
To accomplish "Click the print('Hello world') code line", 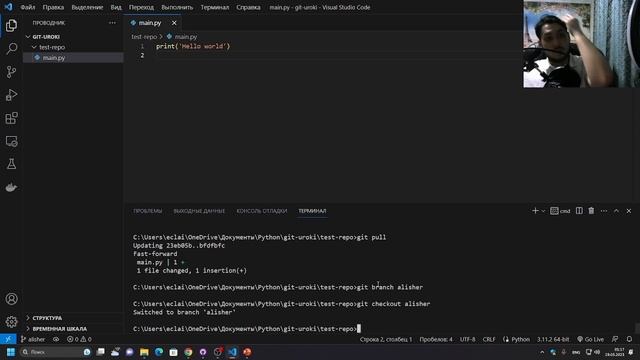I will pos(193,47).
